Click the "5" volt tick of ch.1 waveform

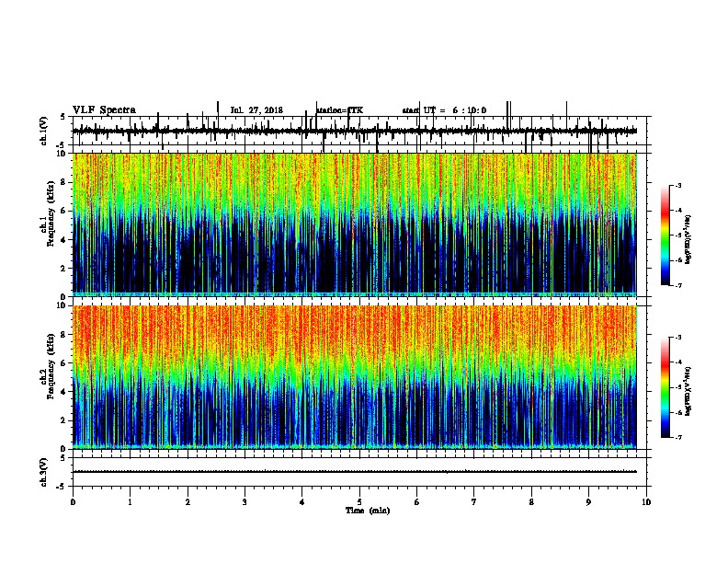point(63,117)
